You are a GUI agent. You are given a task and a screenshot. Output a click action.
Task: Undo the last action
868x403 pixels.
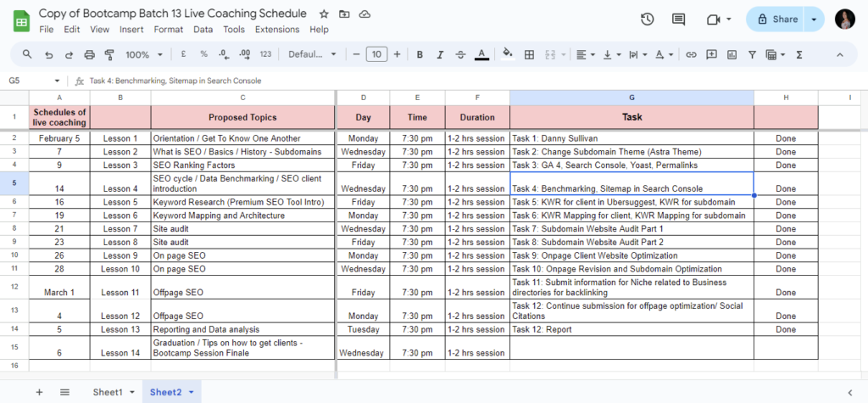tap(48, 54)
